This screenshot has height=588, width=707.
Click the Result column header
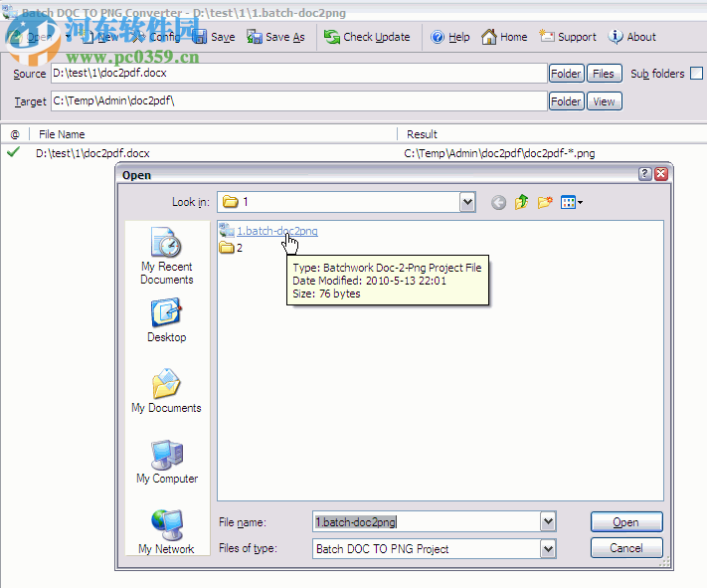click(x=422, y=134)
